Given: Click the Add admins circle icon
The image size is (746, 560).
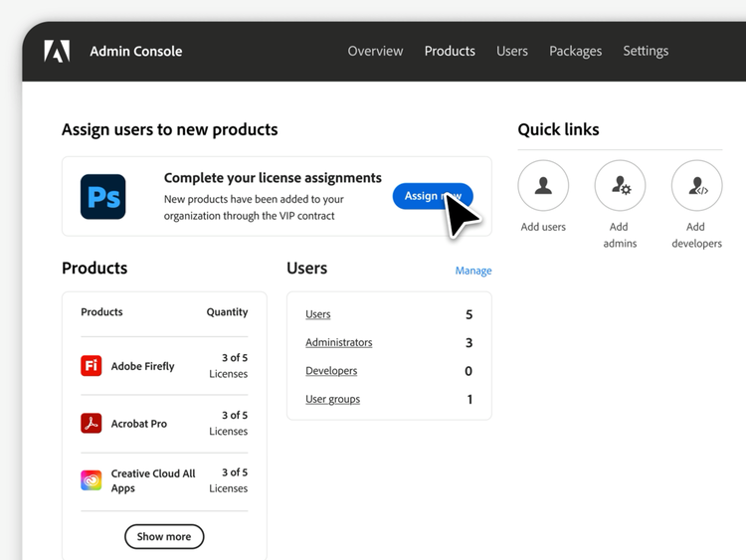Looking at the screenshot, I should pos(620,185).
